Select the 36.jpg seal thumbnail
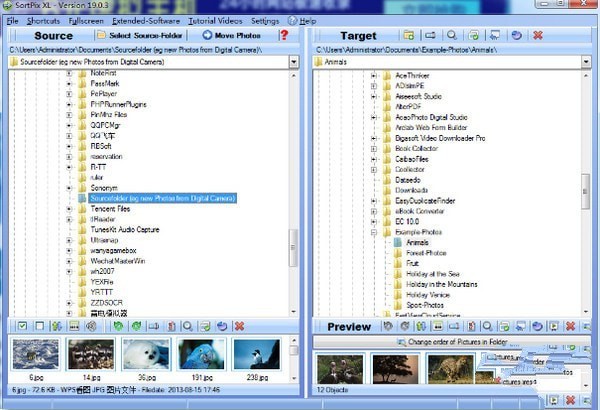Viewport: 600px width, 410px height. coord(146,354)
